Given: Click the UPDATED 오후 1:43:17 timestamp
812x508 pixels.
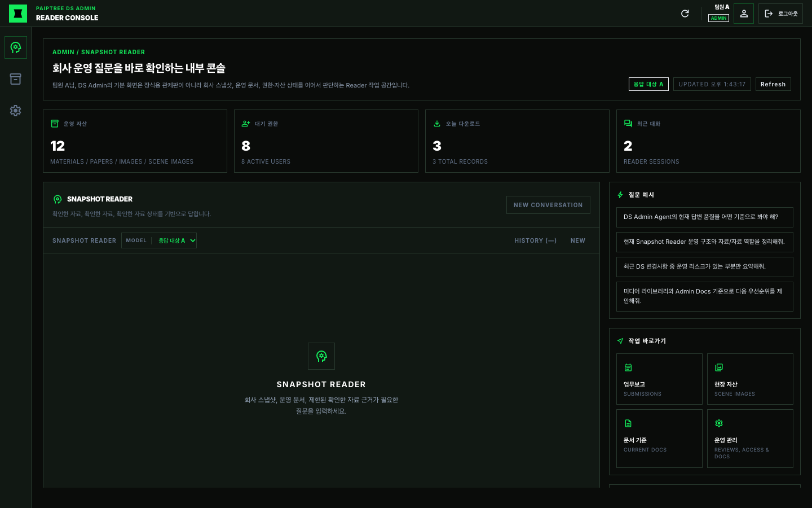Looking at the screenshot, I should pos(712,84).
